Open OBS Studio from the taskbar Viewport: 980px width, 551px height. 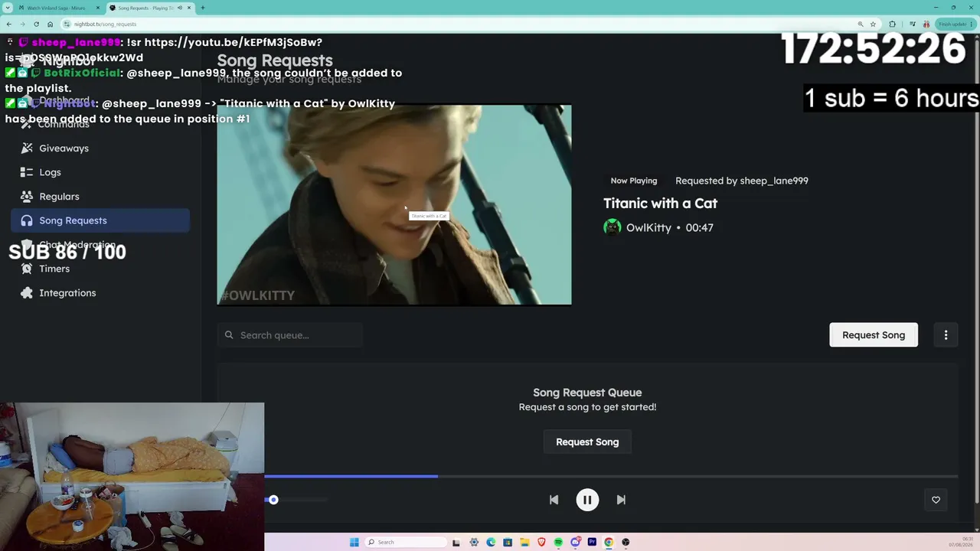[x=626, y=543]
